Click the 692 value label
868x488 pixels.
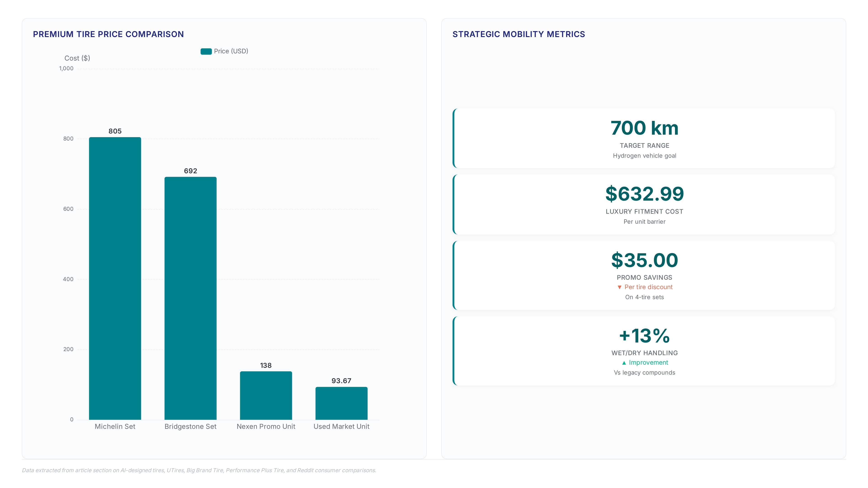pos(190,171)
